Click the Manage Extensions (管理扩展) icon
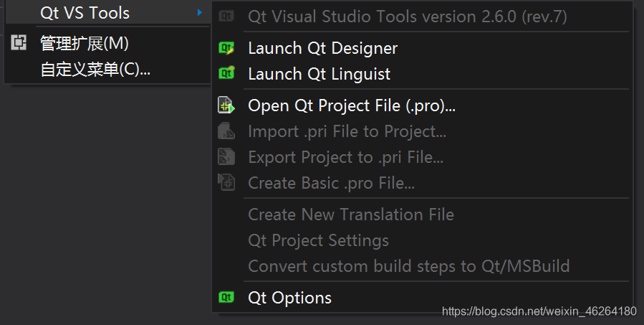 coord(19,44)
